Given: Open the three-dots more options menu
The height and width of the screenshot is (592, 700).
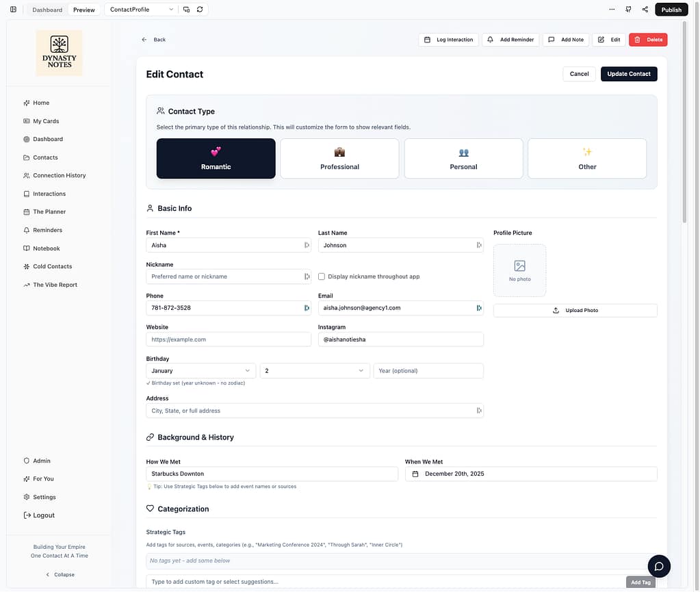Looking at the screenshot, I should coord(612,10).
